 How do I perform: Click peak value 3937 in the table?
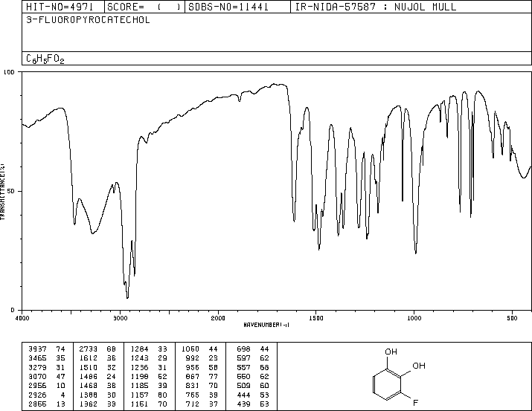(37, 349)
